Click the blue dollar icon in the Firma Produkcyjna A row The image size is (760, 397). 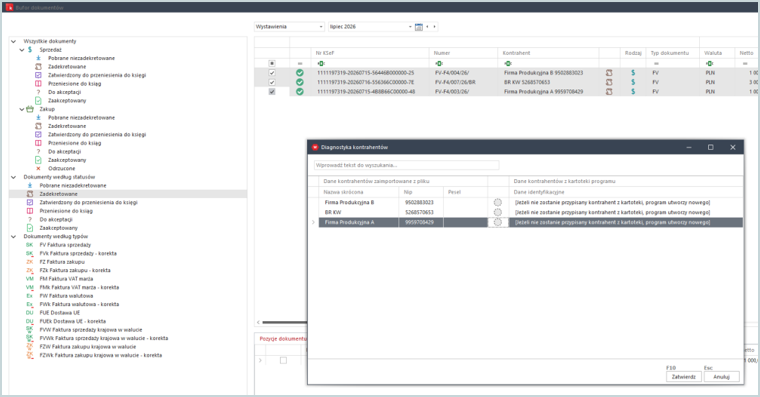(633, 91)
